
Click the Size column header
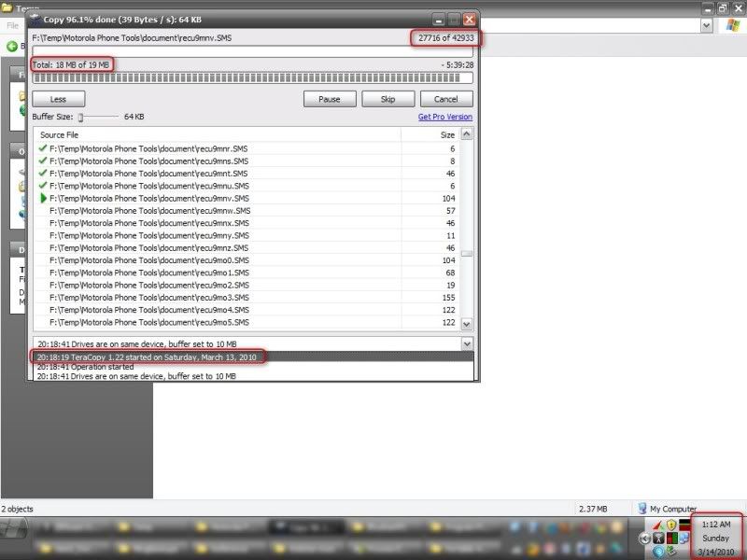[x=430, y=134]
